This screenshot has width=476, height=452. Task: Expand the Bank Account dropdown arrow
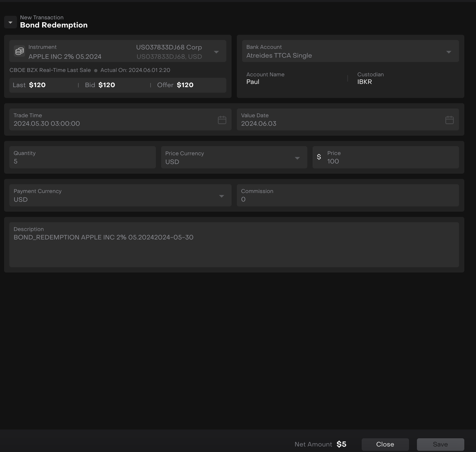(449, 52)
